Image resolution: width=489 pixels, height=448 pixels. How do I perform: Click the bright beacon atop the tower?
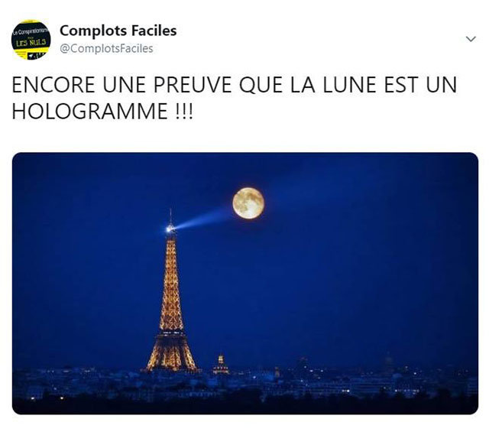(x=170, y=229)
